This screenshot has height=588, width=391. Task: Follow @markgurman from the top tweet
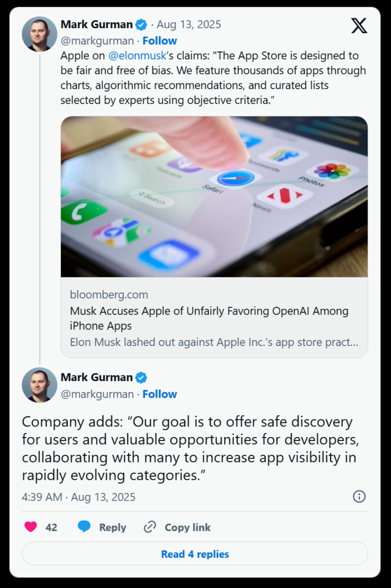(159, 40)
